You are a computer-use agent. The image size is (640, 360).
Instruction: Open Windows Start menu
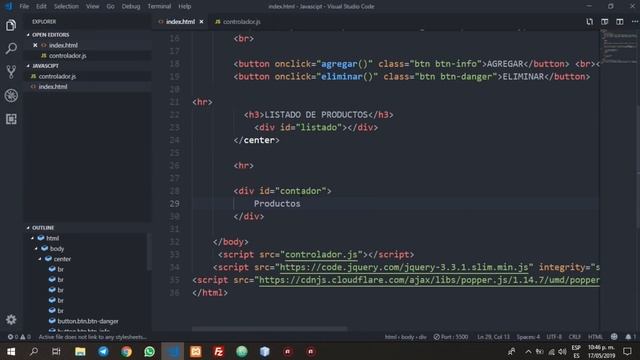coord(11,351)
